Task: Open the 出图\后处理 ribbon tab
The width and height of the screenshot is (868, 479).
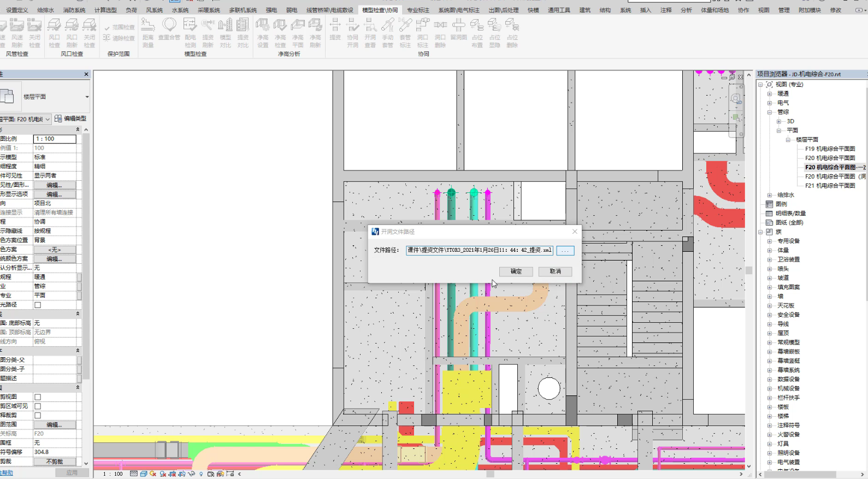Action: [503, 10]
